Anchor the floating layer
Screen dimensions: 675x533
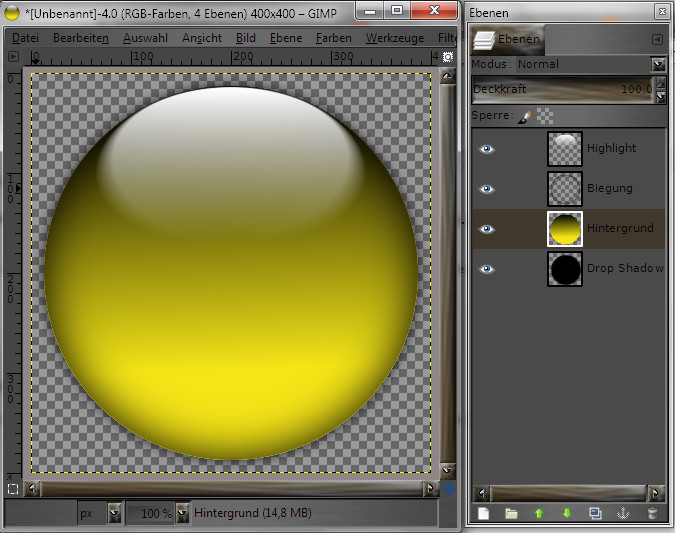click(x=623, y=514)
